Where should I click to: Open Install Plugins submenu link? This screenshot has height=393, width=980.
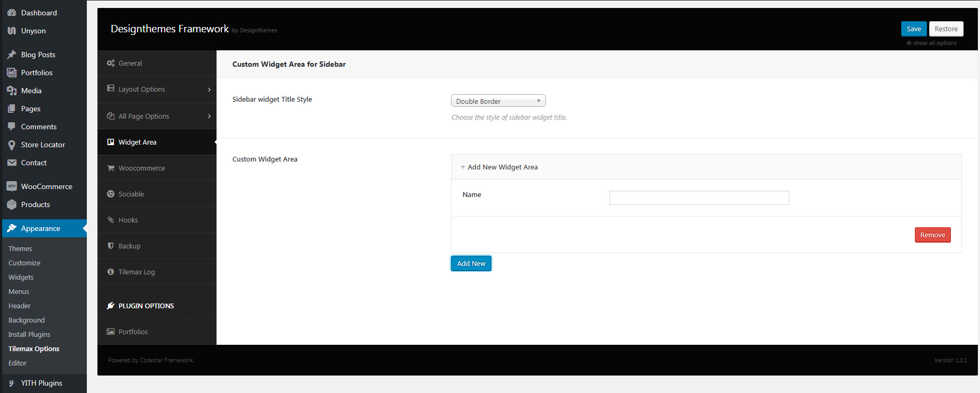(x=29, y=334)
